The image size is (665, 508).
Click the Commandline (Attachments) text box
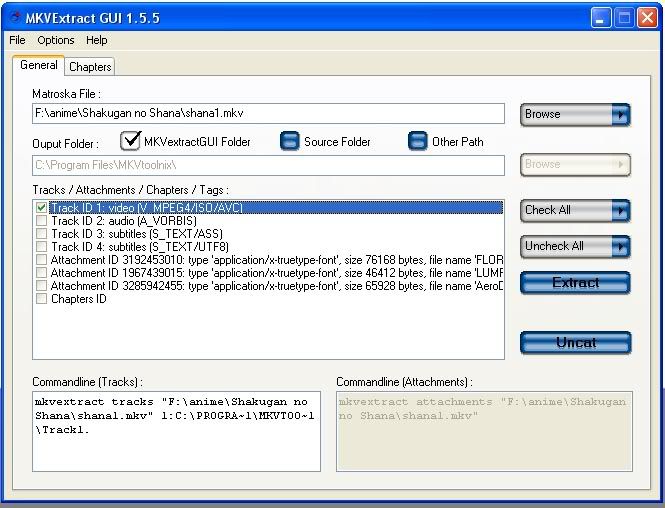pos(484,431)
